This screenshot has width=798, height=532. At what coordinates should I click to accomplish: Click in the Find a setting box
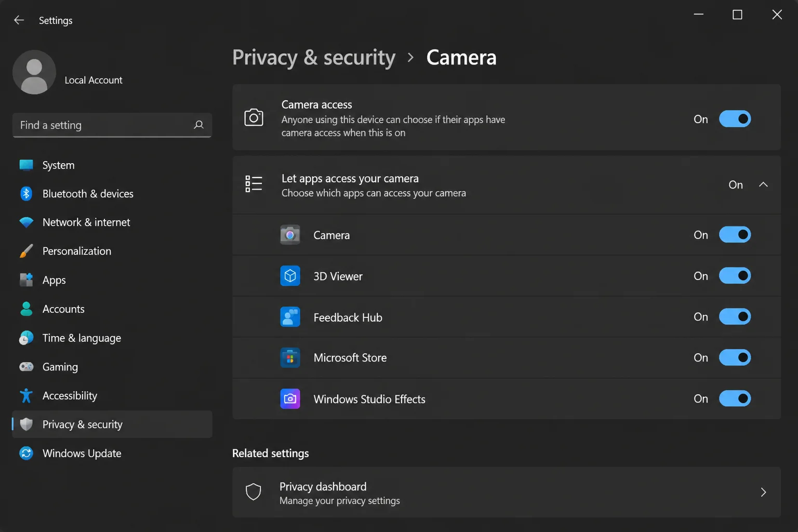tap(112, 125)
